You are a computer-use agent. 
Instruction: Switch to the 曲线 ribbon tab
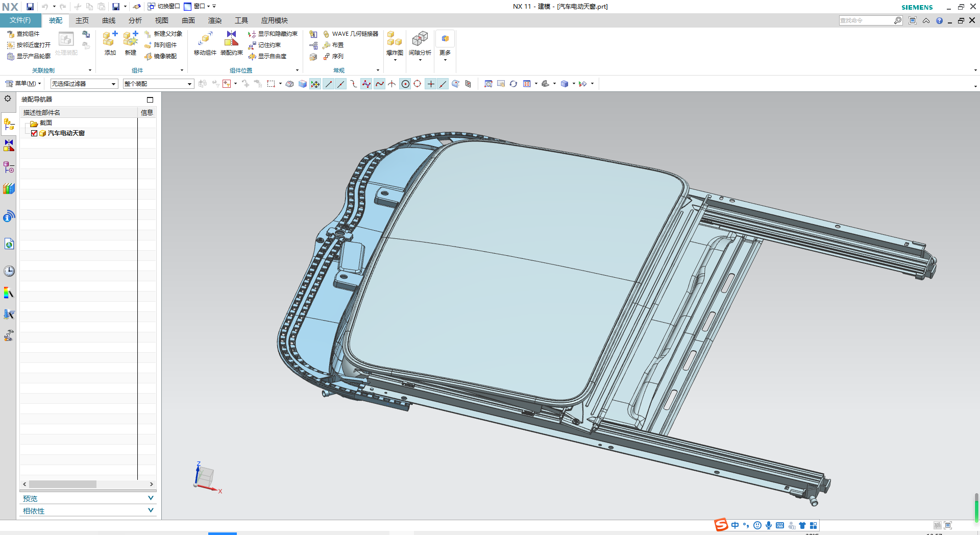click(x=108, y=20)
